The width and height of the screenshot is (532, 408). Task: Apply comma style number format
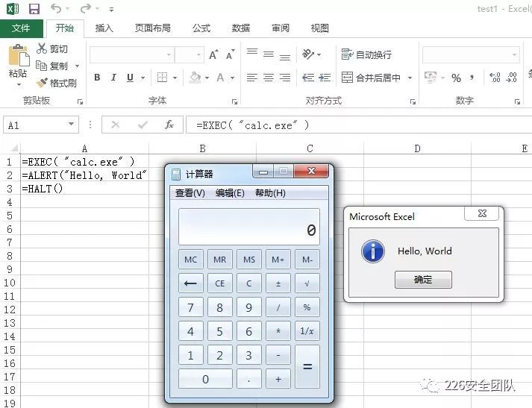coord(472,78)
